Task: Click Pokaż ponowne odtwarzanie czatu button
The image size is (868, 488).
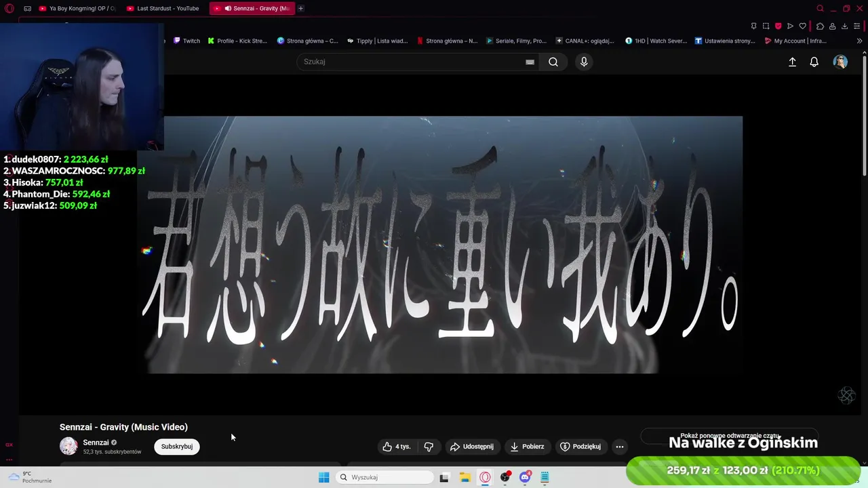Action: click(x=730, y=436)
